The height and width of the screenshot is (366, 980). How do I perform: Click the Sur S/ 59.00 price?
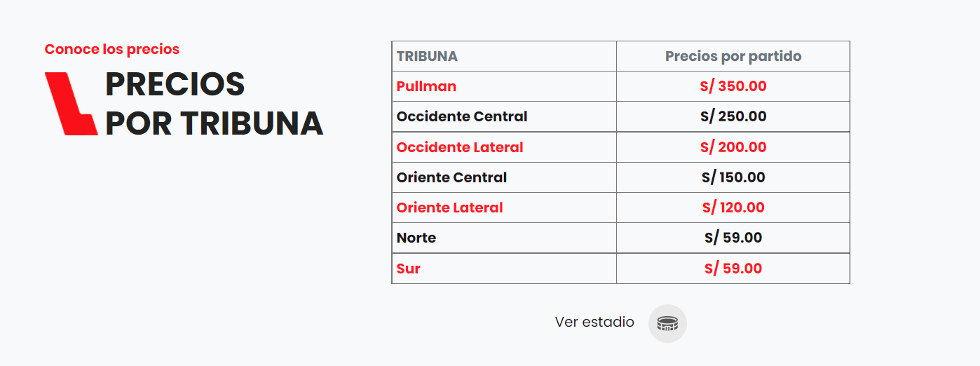tap(733, 269)
